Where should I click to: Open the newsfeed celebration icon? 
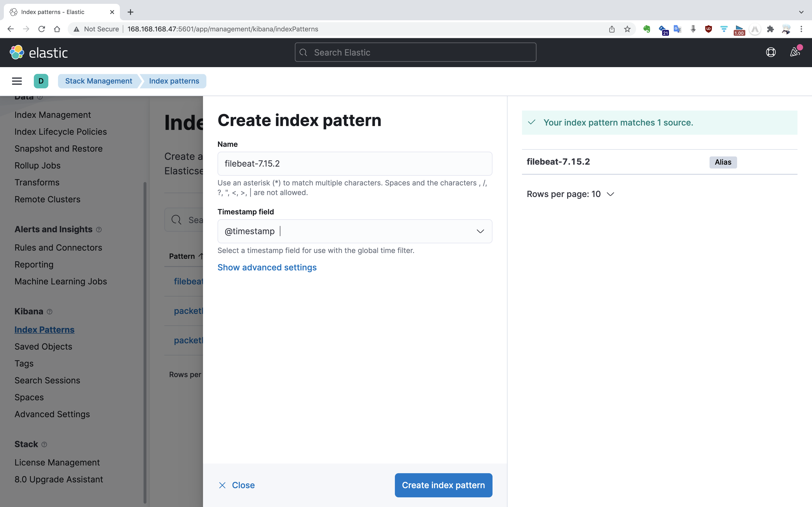pos(795,52)
